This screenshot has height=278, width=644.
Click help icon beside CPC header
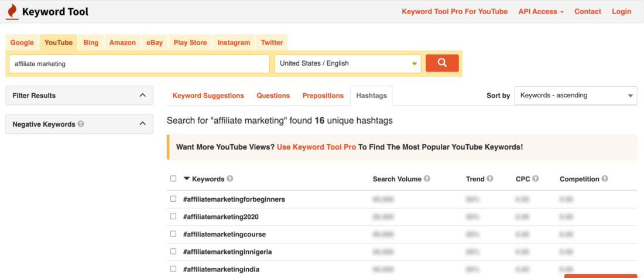pos(536,179)
